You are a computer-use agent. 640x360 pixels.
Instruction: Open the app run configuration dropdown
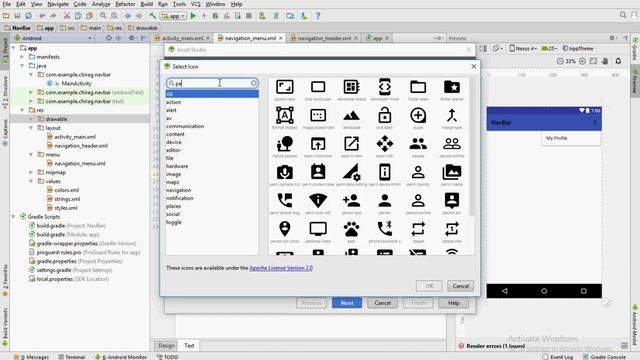(174, 16)
